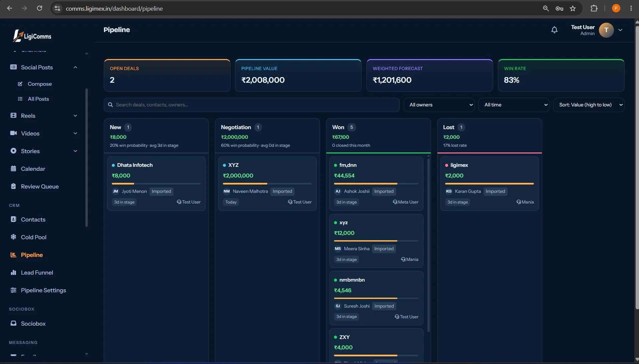Click the Stories circle icon
The width and height of the screenshot is (639, 364).
click(x=13, y=151)
